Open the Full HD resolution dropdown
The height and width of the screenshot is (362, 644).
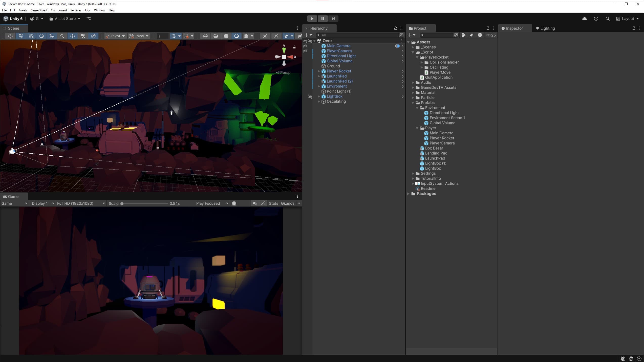tap(81, 203)
